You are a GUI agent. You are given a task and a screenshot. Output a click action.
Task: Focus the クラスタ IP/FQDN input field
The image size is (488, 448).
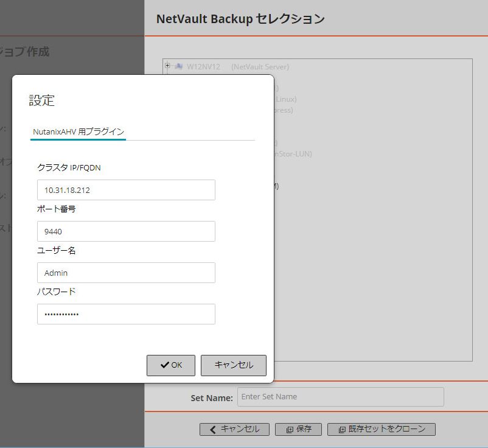(126, 190)
